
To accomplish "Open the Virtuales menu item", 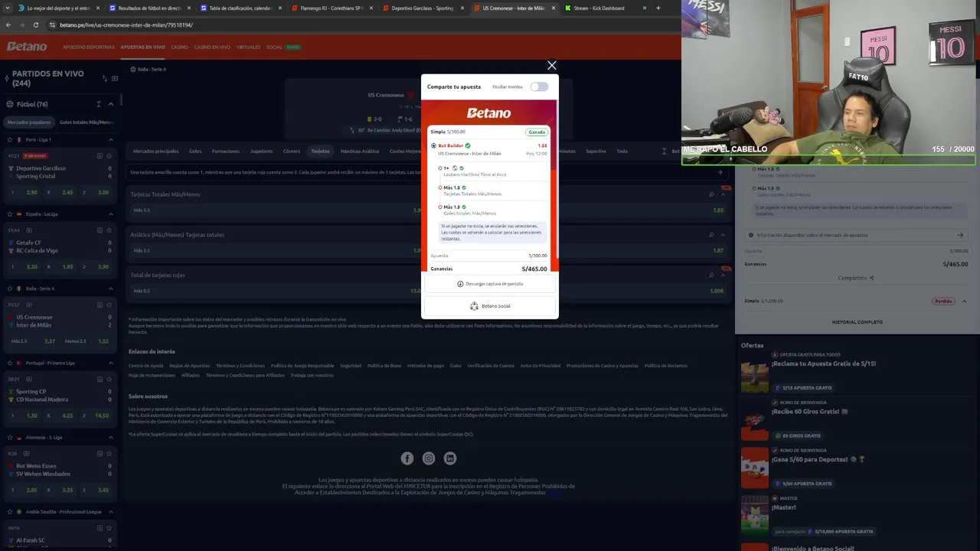I will point(248,47).
